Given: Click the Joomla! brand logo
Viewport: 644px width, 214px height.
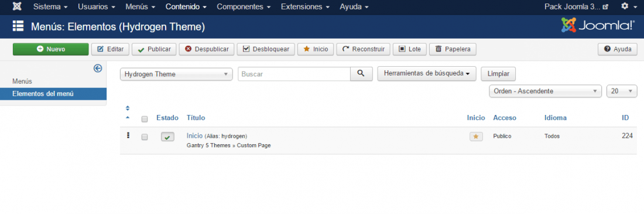Looking at the screenshot, I should click(x=598, y=26).
